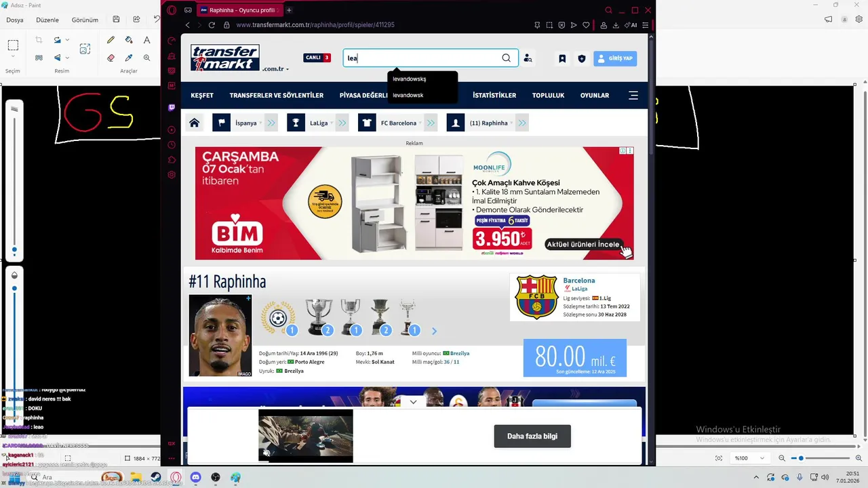This screenshot has height=488, width=868.
Task: Select the Fill bucket tool in Paint
Action: (x=129, y=40)
